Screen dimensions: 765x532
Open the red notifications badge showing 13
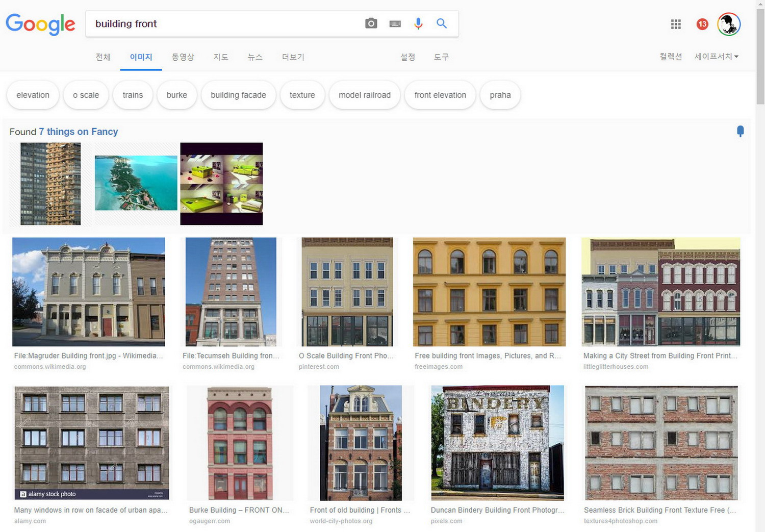(702, 24)
